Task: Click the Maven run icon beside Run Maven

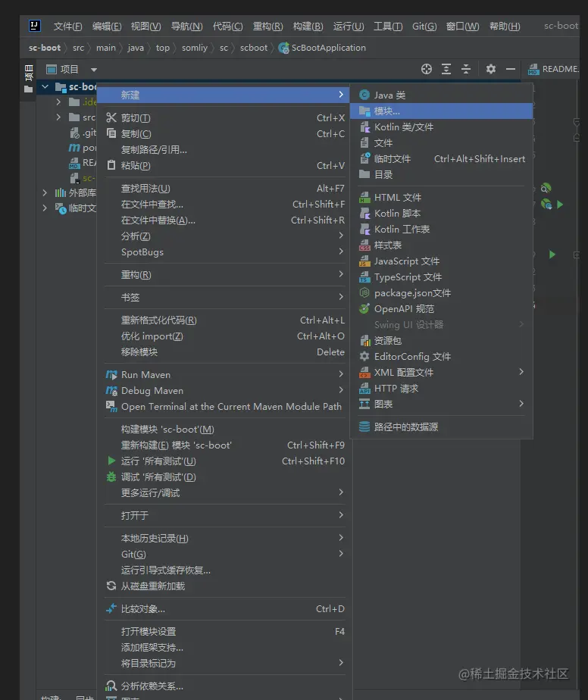Action: [111, 374]
